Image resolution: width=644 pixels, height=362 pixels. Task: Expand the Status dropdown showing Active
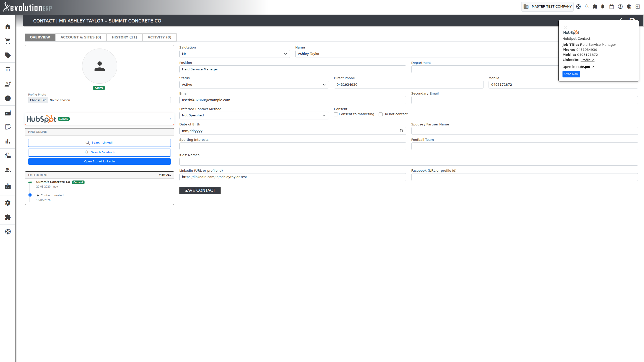tap(254, 85)
